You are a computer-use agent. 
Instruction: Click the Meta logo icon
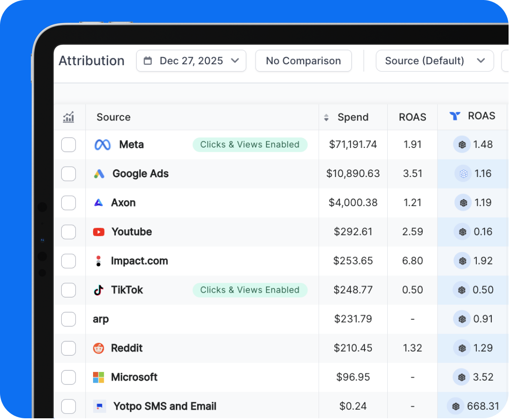102,145
